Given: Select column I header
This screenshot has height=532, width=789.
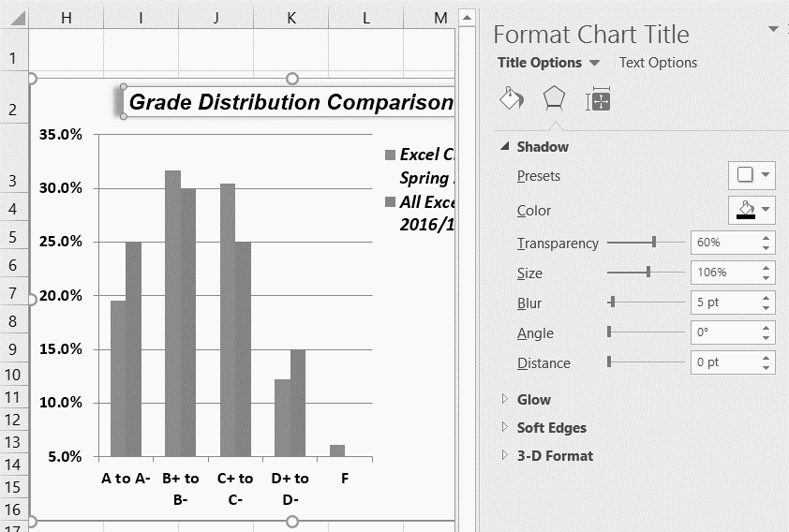Looking at the screenshot, I should tap(141, 18).
